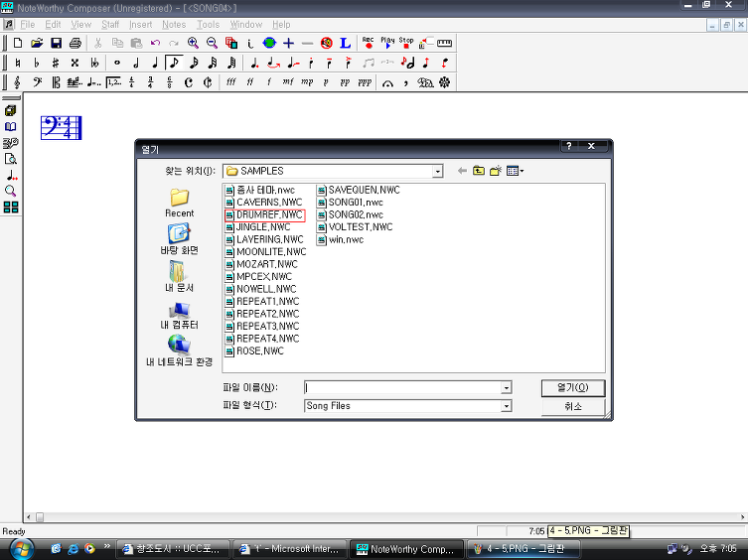Select the quarter note duration
748x560 pixels.
155,63
